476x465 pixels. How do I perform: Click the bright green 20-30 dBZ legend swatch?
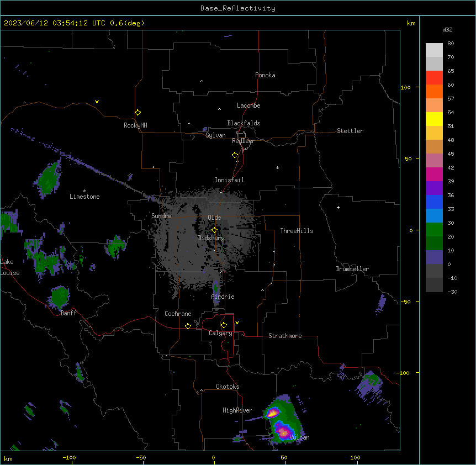[434, 230]
